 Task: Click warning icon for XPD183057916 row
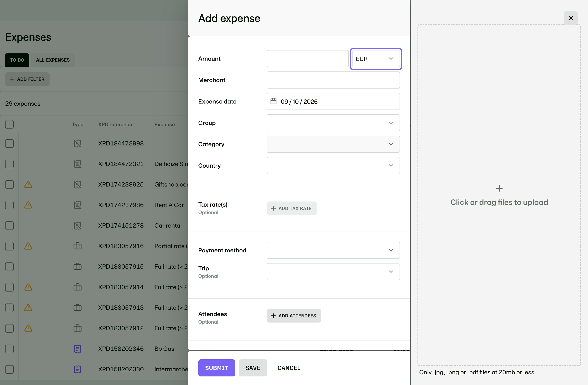pyautogui.click(x=28, y=246)
